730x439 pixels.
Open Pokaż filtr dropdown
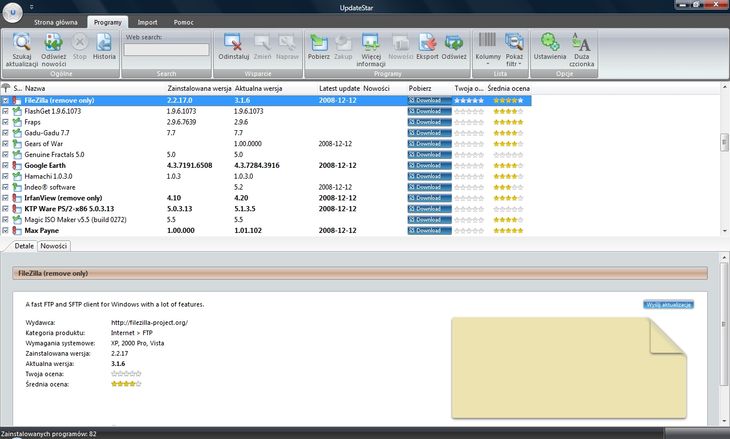514,49
